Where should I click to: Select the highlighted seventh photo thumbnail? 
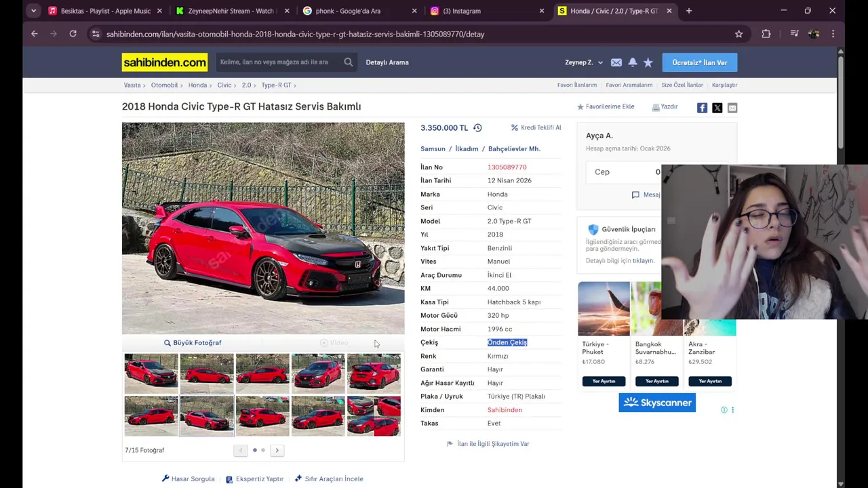207,416
